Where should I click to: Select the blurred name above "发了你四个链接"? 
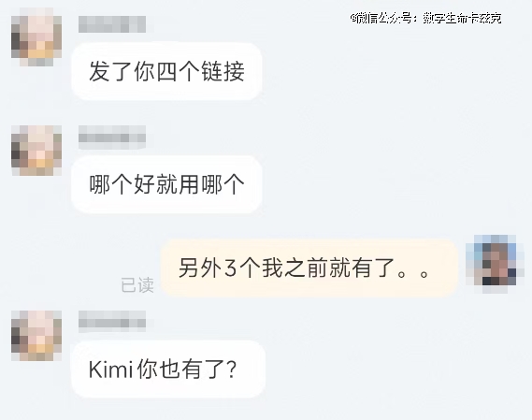point(112,24)
